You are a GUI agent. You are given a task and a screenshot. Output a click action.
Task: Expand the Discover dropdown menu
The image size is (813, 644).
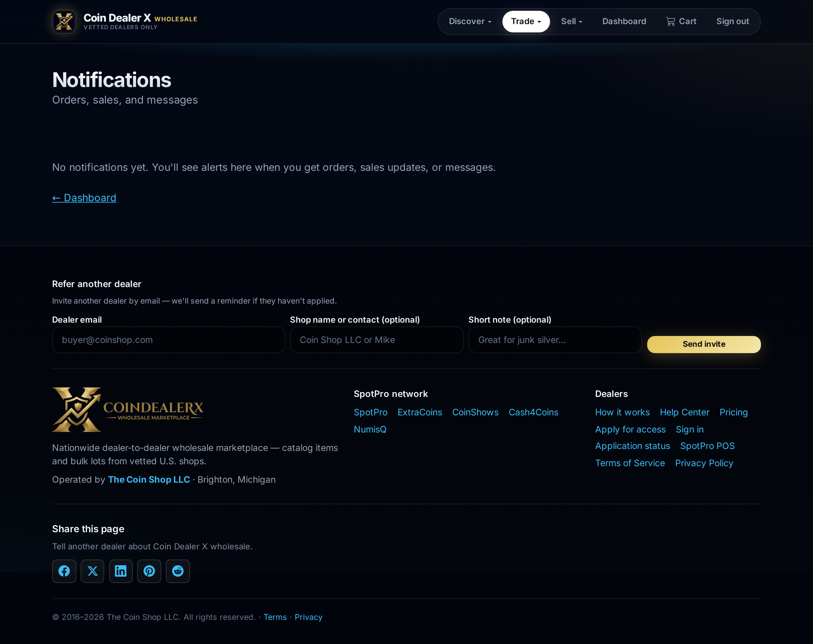(x=470, y=22)
